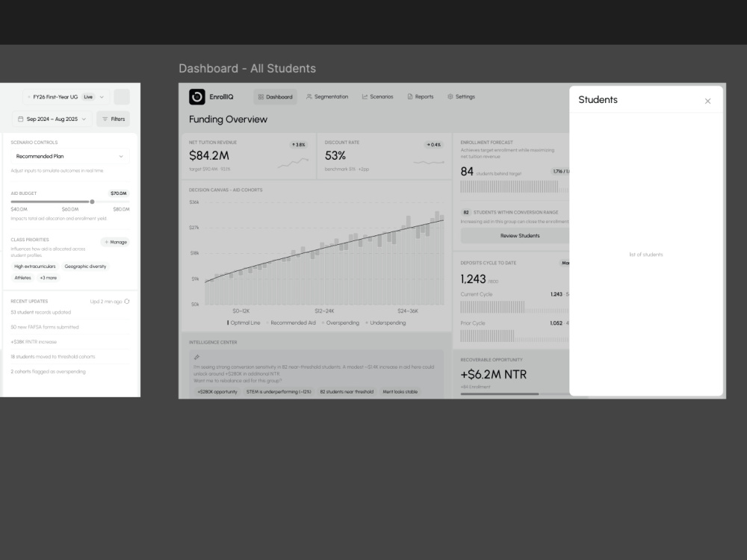Click the +3 more tag
This screenshot has width=747, height=560.
[48, 278]
